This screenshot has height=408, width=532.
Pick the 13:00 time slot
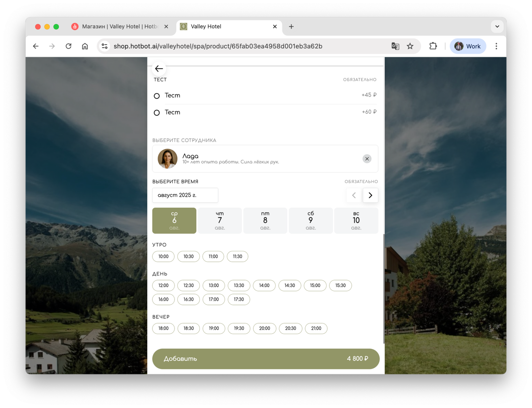click(214, 286)
